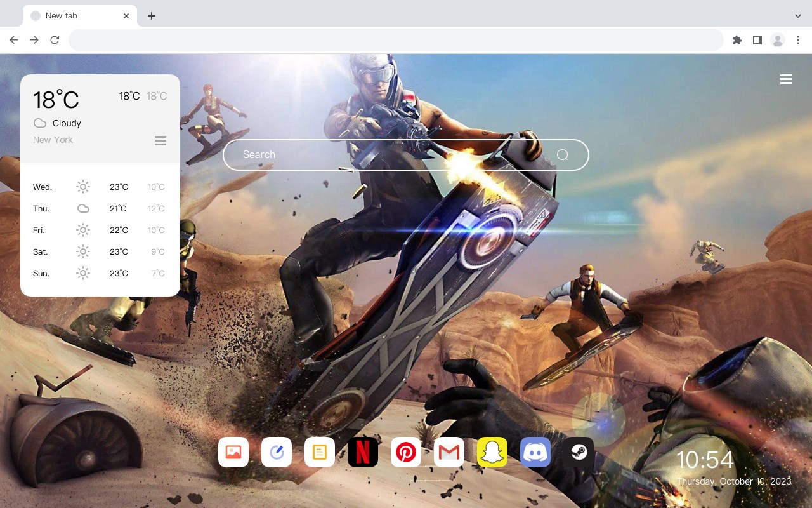
Task: Select the New tab tab
Action: click(x=80, y=16)
